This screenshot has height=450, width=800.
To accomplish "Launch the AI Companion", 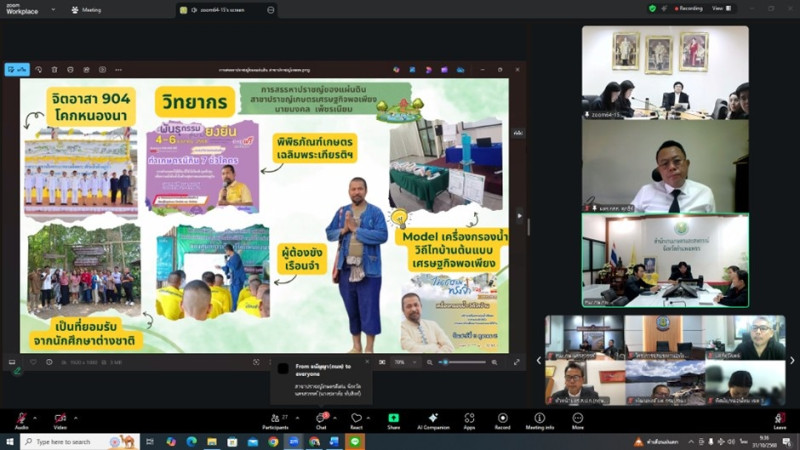I will 433,419.
